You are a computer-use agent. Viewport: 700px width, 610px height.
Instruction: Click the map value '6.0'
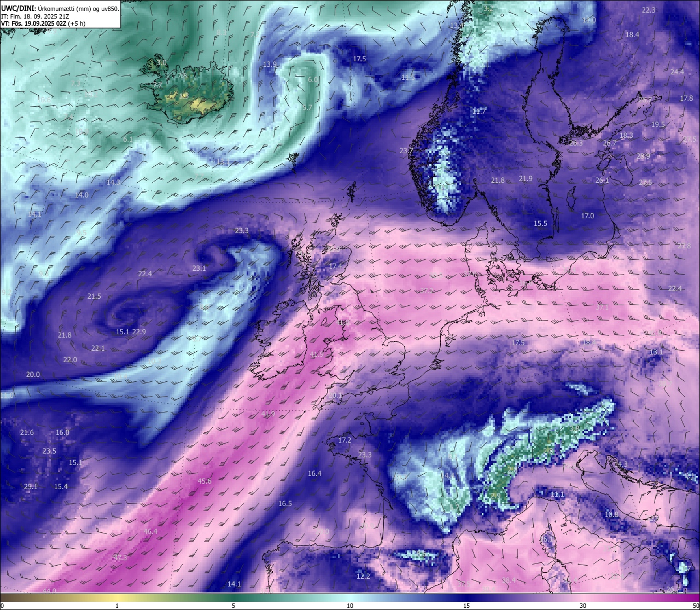pos(313,79)
